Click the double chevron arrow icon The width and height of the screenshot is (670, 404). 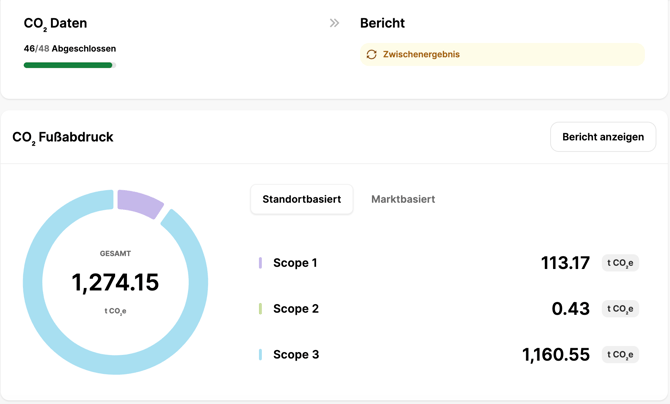click(x=334, y=23)
